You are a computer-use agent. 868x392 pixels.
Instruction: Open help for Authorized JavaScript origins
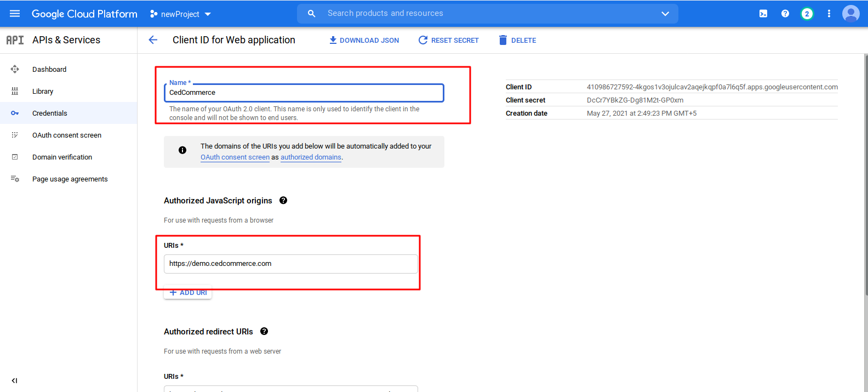[283, 201]
